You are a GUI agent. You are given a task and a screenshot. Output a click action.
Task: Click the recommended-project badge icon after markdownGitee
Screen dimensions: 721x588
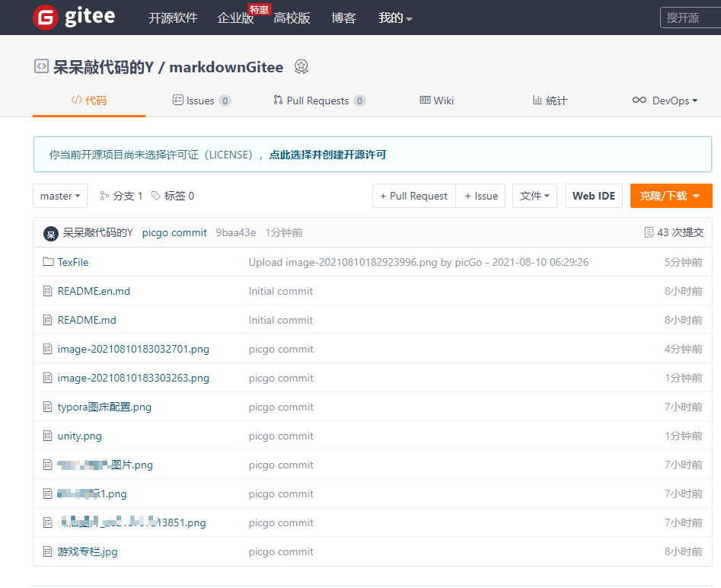coord(301,67)
